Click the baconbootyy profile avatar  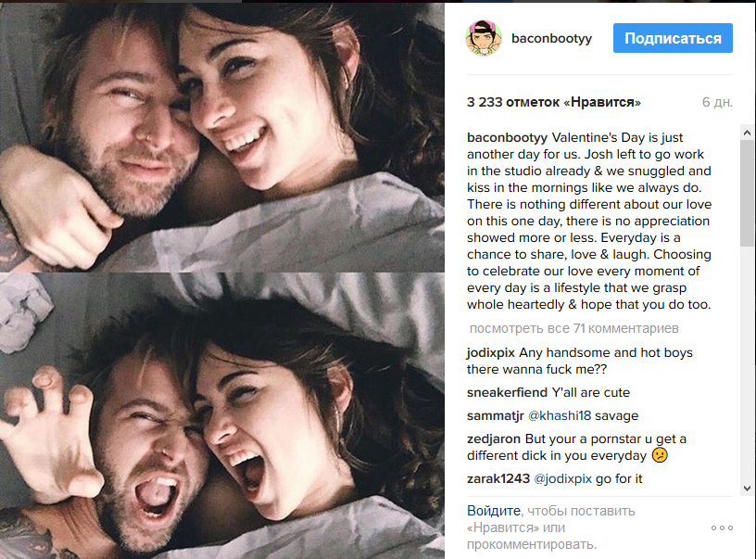click(484, 38)
